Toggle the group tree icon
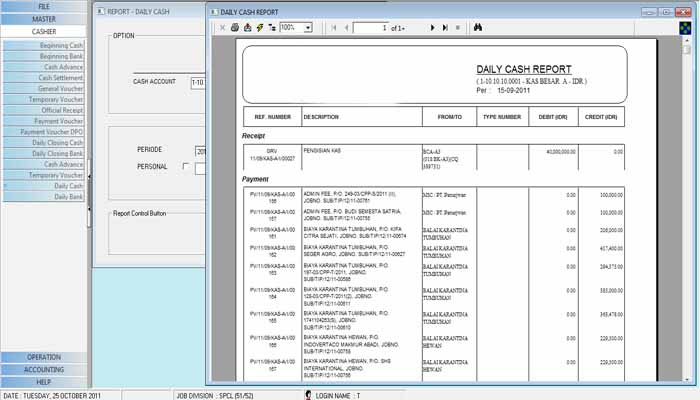 272,28
